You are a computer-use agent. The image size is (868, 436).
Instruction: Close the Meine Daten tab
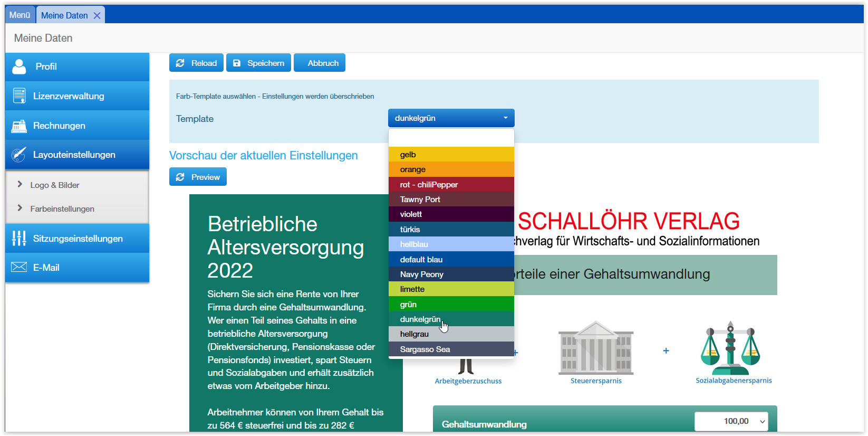[x=97, y=16]
